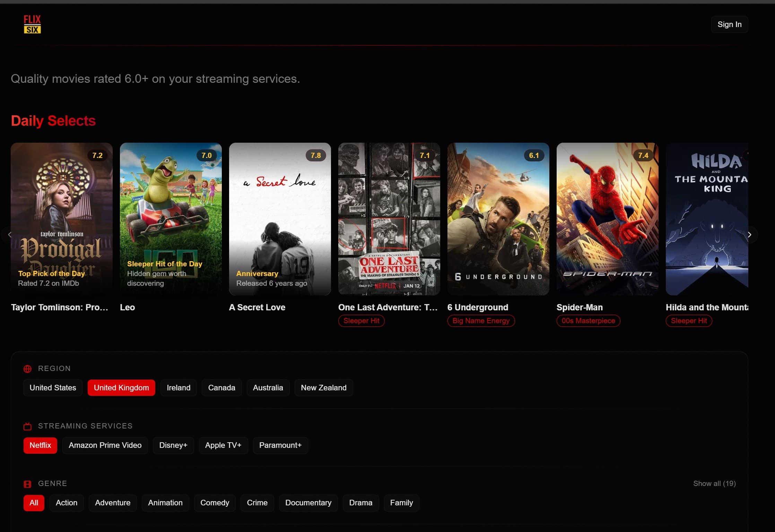Click the 00s Masterpiece tag
The height and width of the screenshot is (532, 775).
tap(589, 321)
